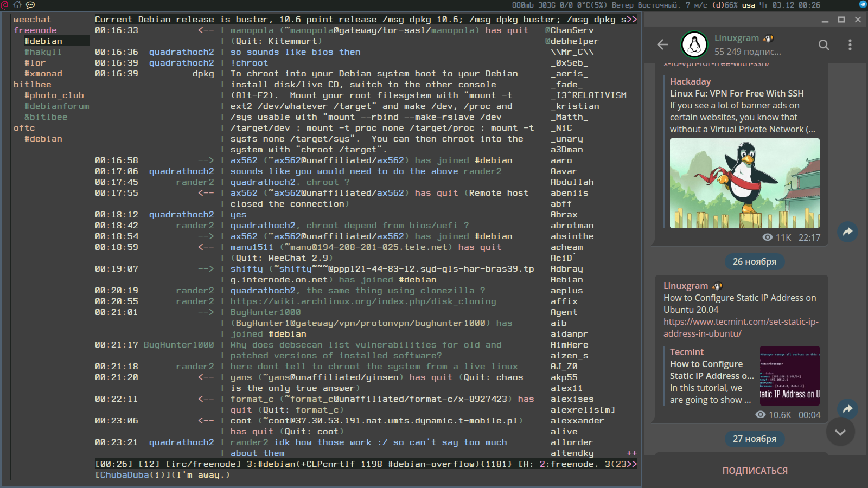Switch to the #debianforum buffer
The height and width of the screenshot is (488, 868).
pyautogui.click(x=57, y=106)
